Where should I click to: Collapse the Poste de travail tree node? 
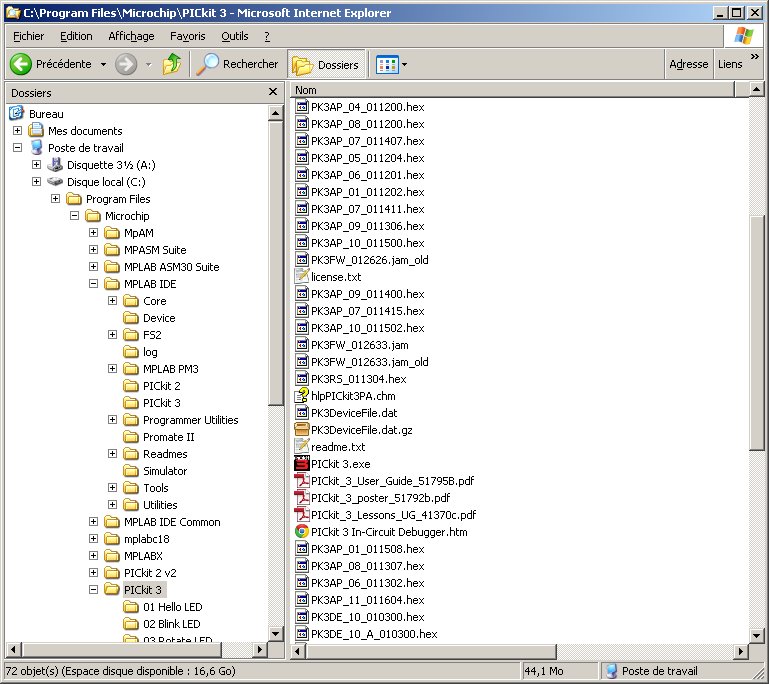click(18, 148)
